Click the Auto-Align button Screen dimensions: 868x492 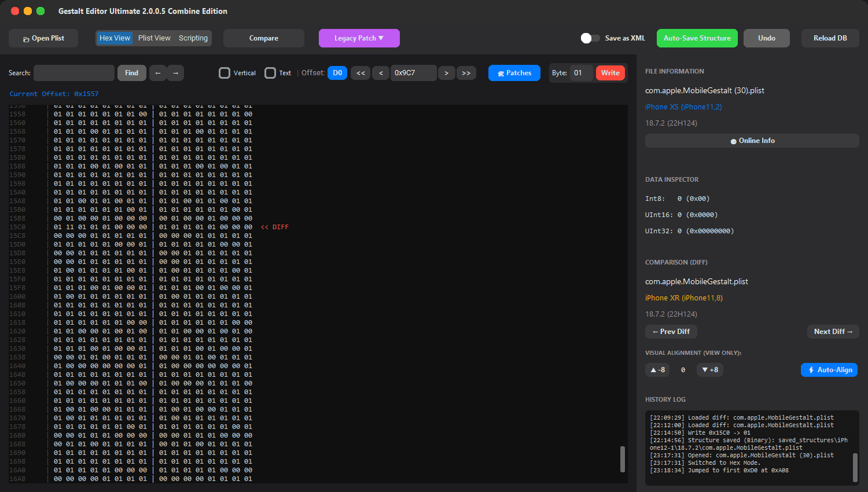[829, 370]
